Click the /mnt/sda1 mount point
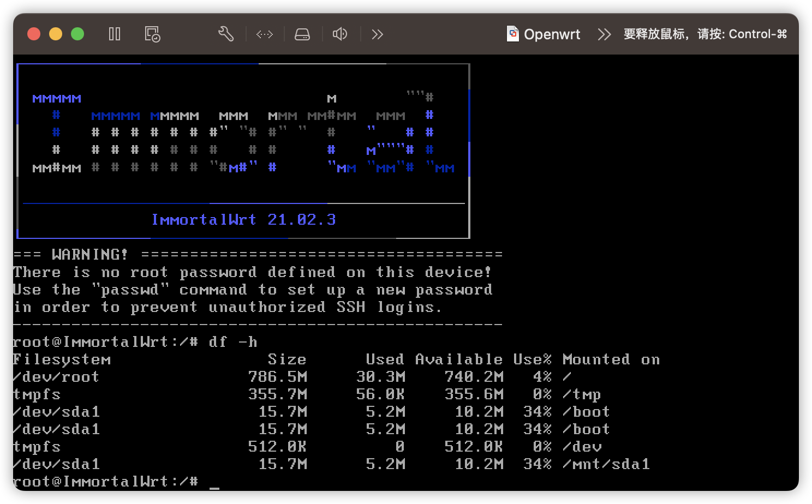 (x=606, y=464)
